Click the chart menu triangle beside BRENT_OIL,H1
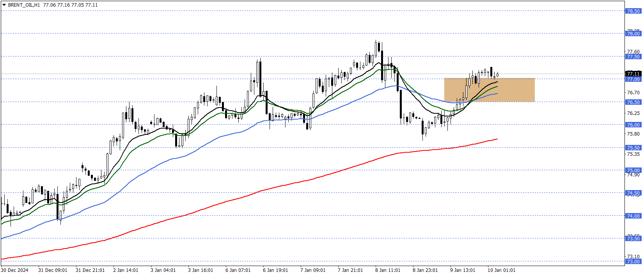Screen dimensions: 644x275 point(4,5)
